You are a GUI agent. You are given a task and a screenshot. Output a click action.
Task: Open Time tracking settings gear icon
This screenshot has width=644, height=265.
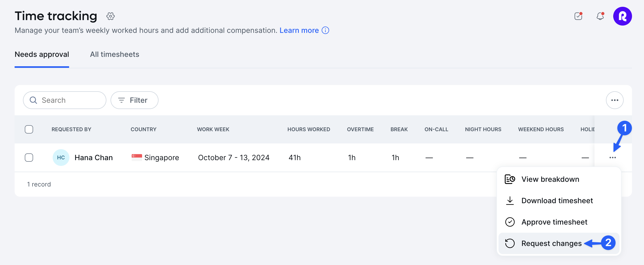(111, 16)
